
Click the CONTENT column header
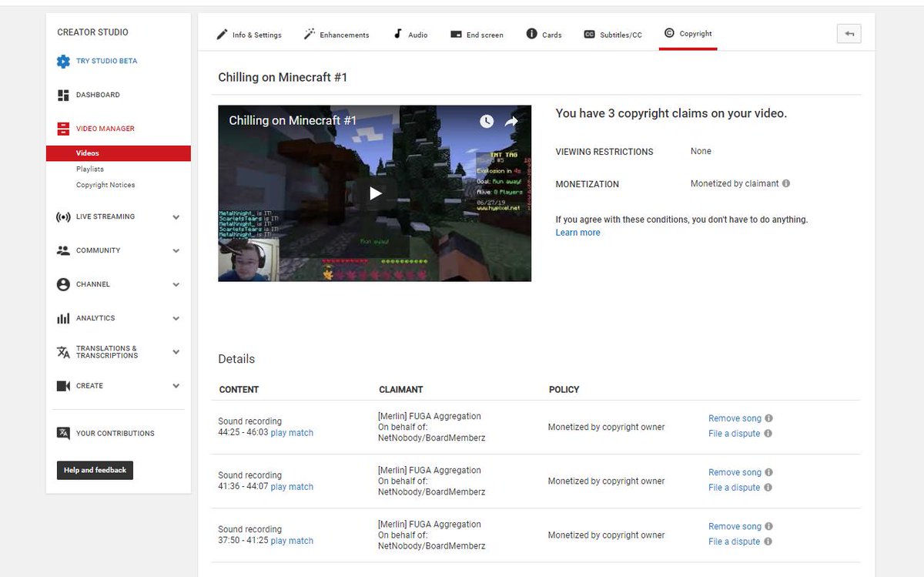click(x=239, y=389)
